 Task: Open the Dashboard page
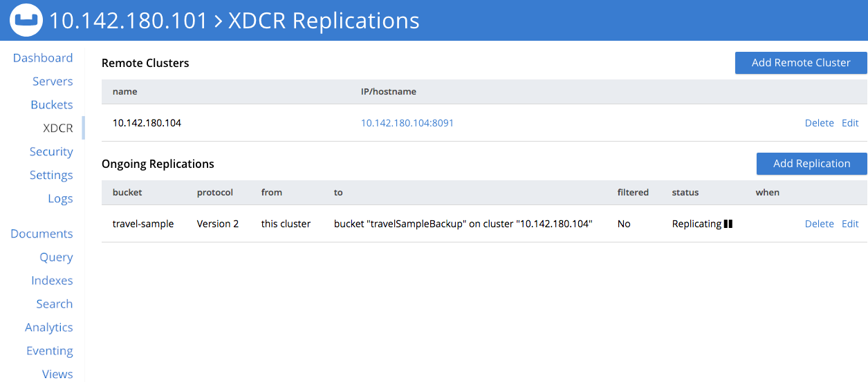click(x=43, y=58)
